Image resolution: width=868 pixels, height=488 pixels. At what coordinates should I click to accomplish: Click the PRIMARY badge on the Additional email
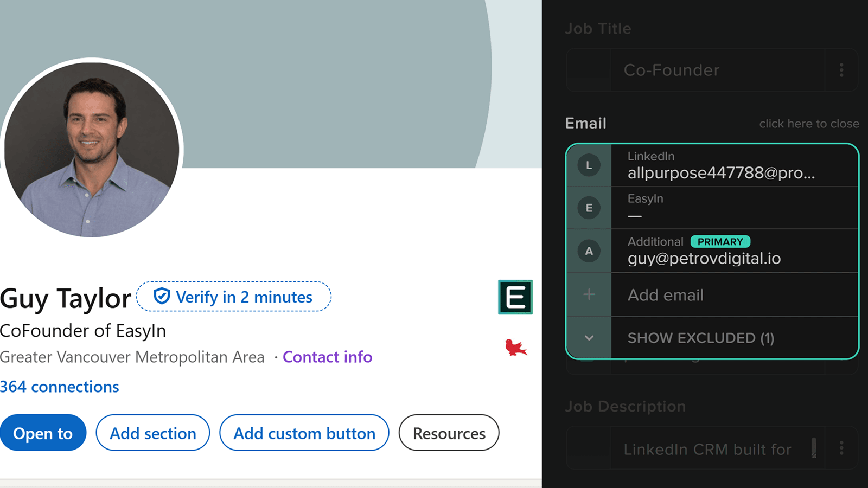[720, 241]
